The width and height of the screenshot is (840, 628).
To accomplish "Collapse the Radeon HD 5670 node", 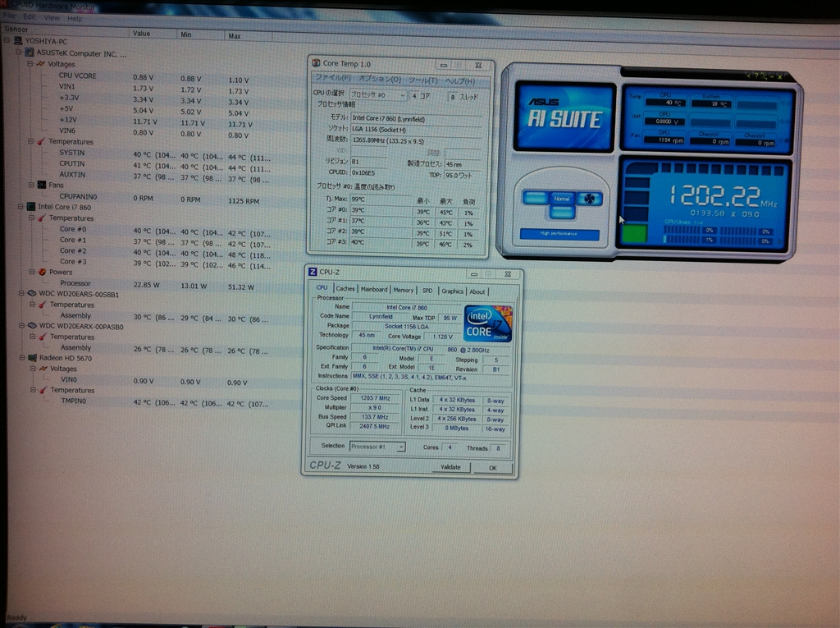I will click(22, 357).
